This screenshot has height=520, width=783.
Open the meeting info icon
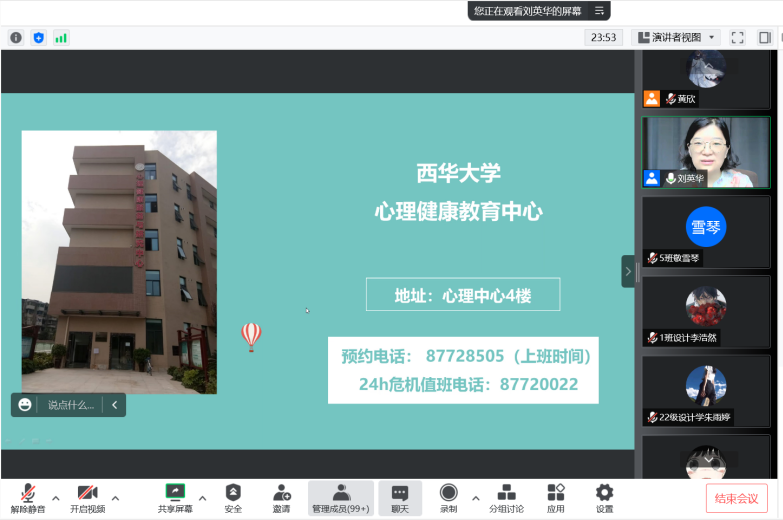tap(16, 37)
